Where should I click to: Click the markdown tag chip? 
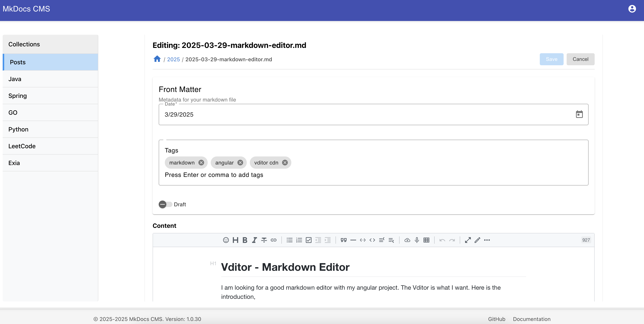tap(186, 163)
